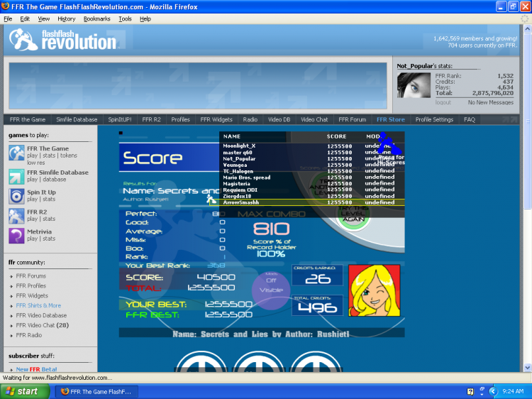Select the FFR R2 game icon

(x=16, y=216)
